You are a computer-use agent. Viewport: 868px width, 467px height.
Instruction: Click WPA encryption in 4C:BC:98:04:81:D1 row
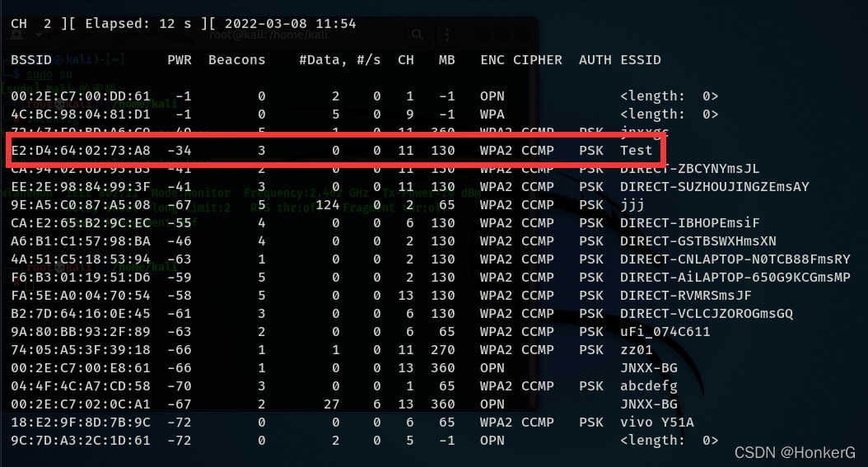[492, 114]
